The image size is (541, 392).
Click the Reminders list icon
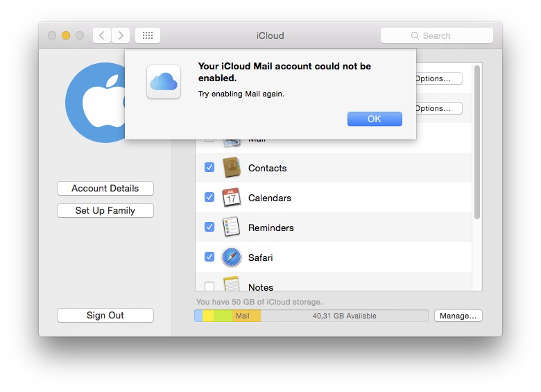point(231,227)
